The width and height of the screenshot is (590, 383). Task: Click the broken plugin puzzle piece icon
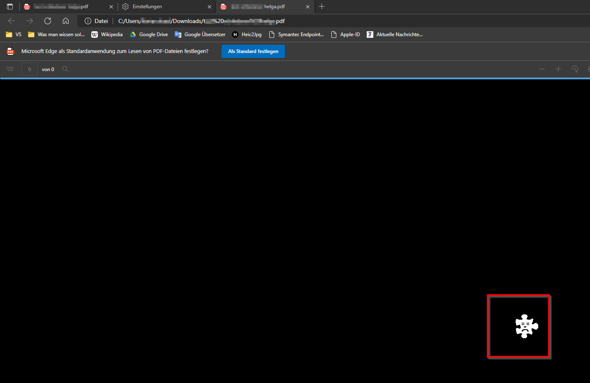[x=526, y=326]
